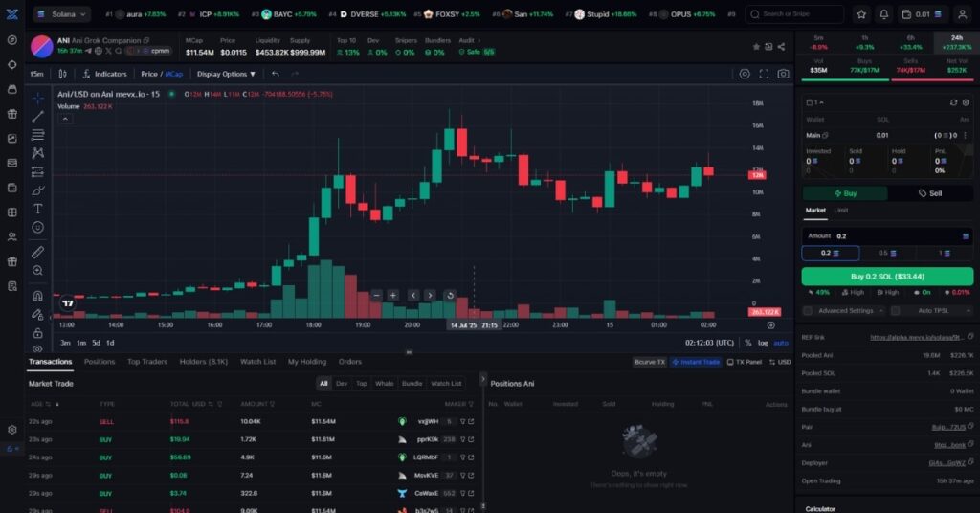Open the Solana network dropdown
This screenshot has width=980, height=513.
click(61, 13)
